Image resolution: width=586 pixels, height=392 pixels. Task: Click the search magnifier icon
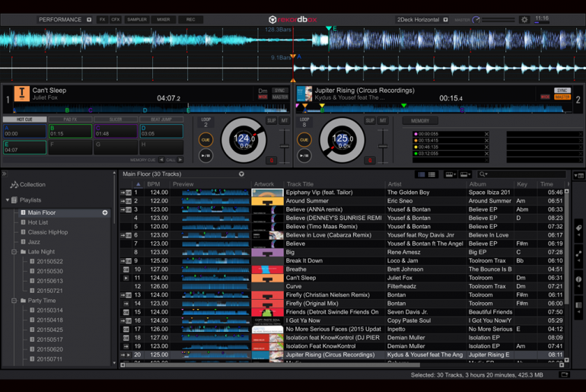pos(482,174)
